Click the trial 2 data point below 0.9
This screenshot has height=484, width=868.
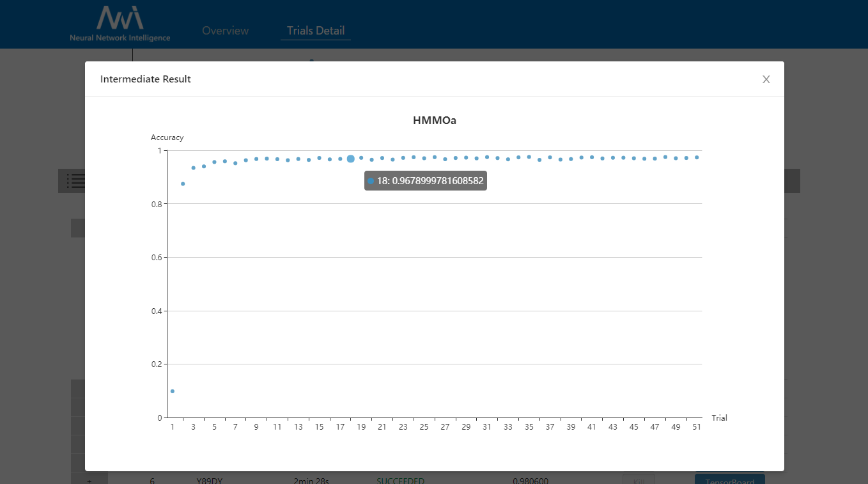click(183, 183)
